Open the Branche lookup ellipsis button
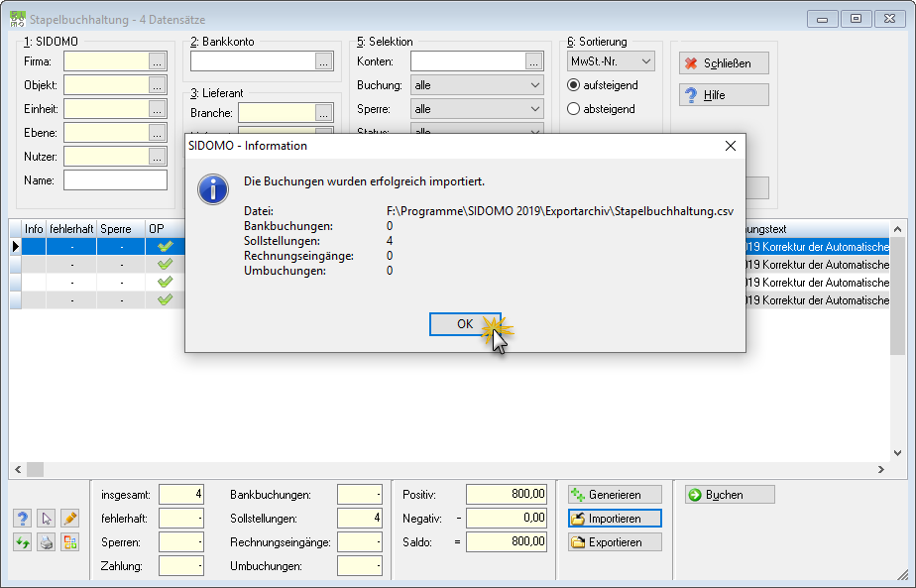916x588 pixels. [323, 113]
